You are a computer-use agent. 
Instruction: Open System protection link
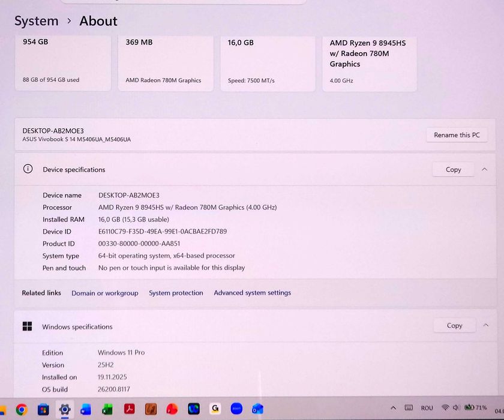[176, 293]
